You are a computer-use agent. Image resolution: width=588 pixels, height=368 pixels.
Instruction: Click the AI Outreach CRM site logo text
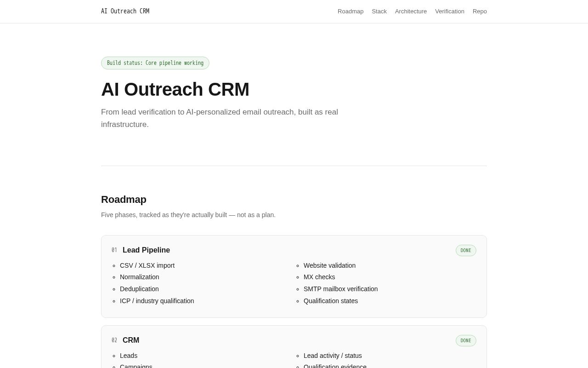click(x=125, y=11)
